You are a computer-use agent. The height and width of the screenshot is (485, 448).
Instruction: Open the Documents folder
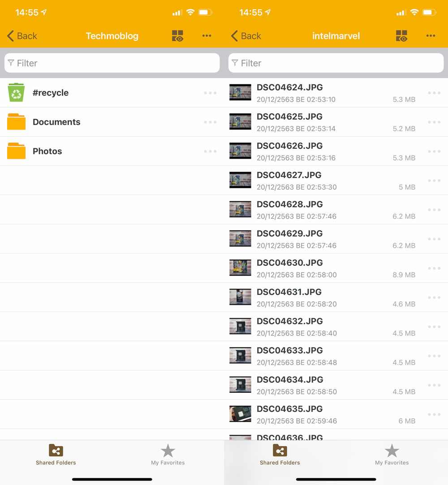(56, 122)
